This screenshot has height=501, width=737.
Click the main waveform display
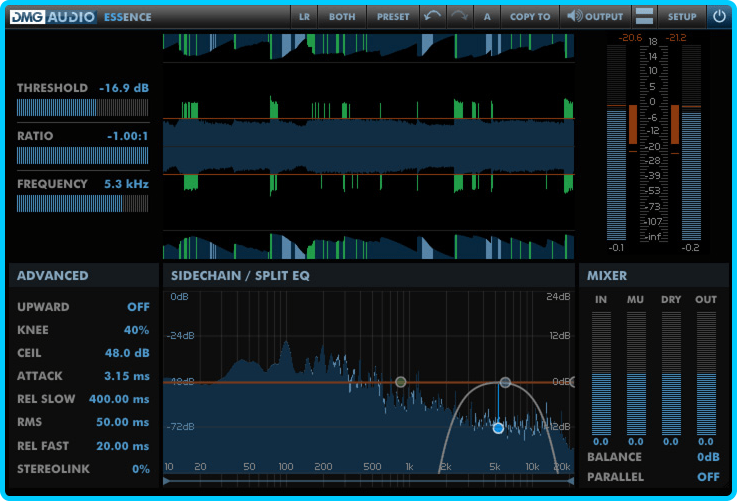368,147
